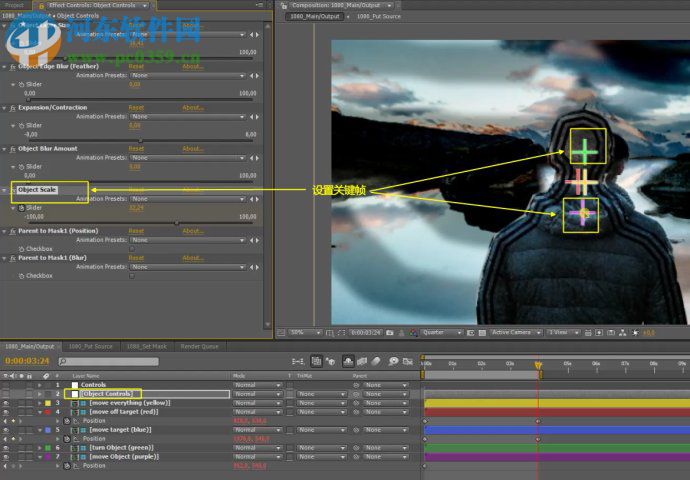Hide the move Object (purple) layer
The height and width of the screenshot is (480, 690).
[x=6, y=457]
